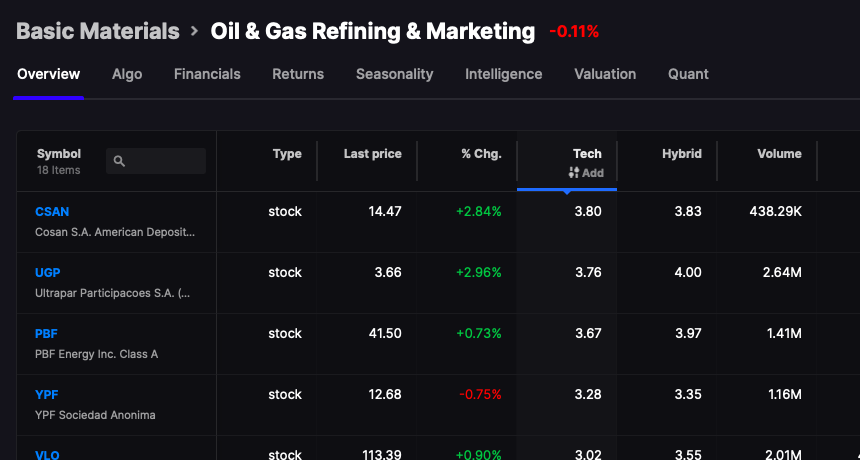The image size is (860, 460).
Task: Click Ultrapar Participacoes S.A. company name
Action: [x=112, y=293]
